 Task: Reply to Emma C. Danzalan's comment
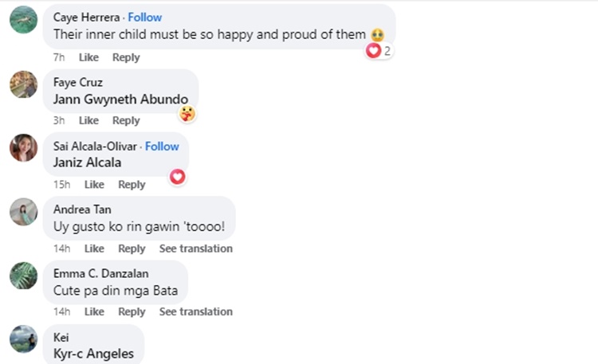click(132, 311)
